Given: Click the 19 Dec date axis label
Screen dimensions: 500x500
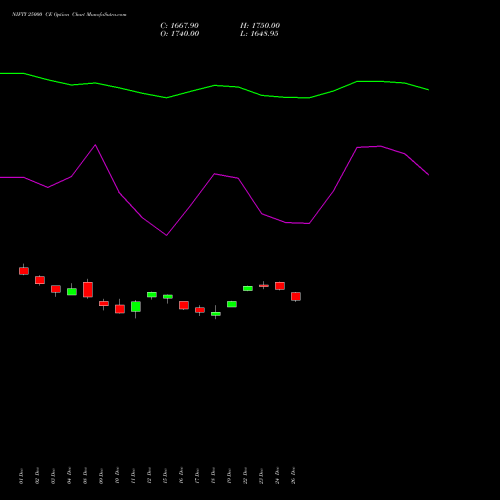Looking at the screenshot, I should 229,476.
